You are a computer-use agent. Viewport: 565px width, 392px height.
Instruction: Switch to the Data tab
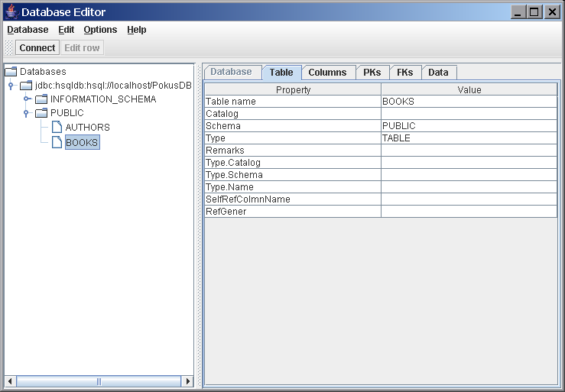click(x=439, y=72)
